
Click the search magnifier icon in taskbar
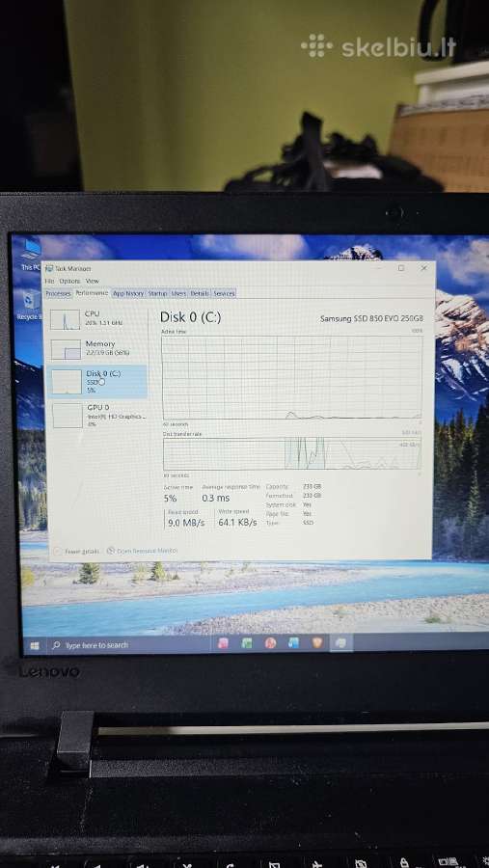(56, 645)
